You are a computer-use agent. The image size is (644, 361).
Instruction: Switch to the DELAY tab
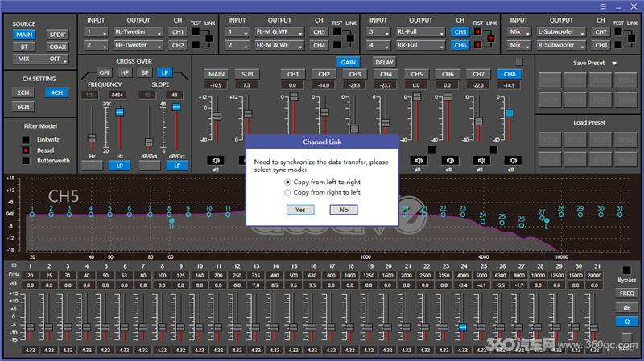[384, 63]
